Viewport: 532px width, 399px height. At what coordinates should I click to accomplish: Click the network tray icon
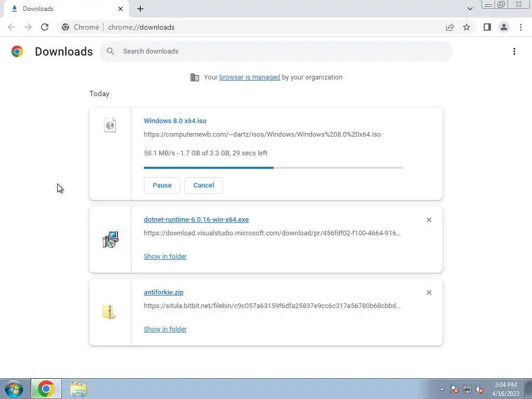click(467, 390)
